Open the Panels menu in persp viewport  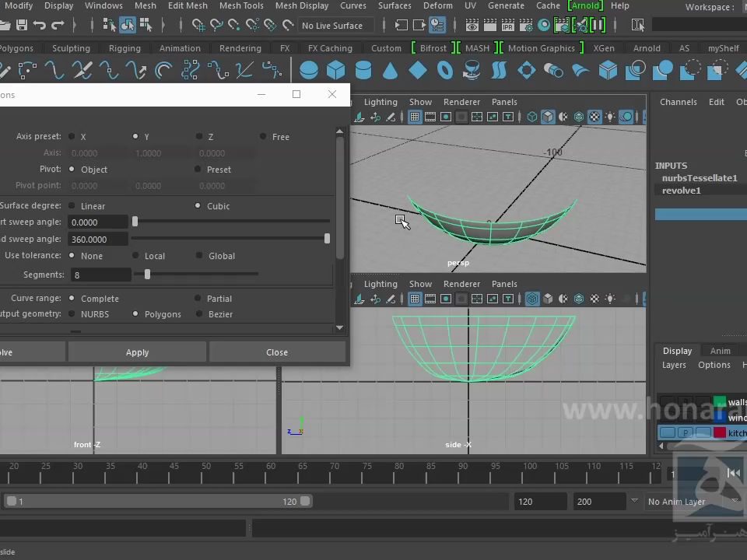coord(504,102)
